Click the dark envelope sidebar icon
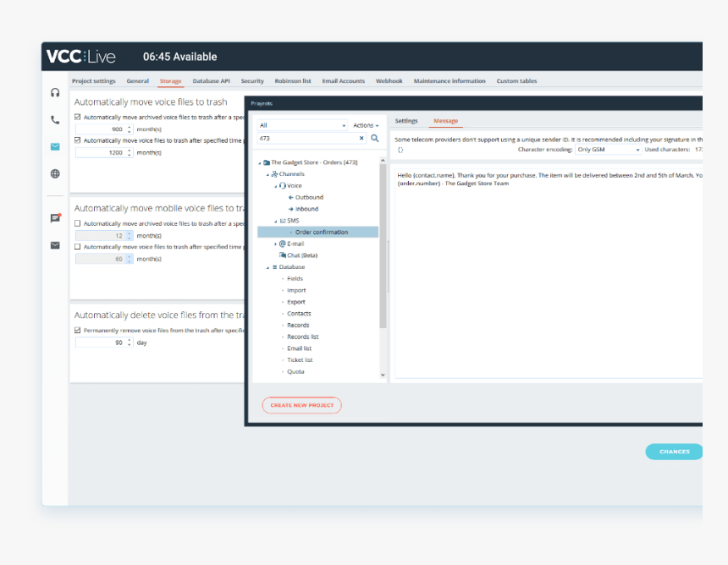The height and width of the screenshot is (565, 728). point(55,245)
